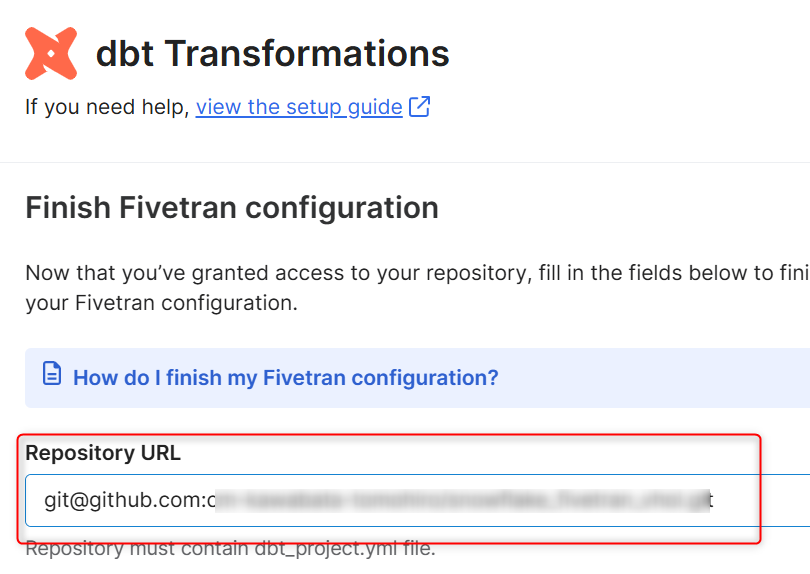Viewport: 810px width, 574px height.
Task: Open "How do I finish my Fivetran configuration?"
Action: pyautogui.click(x=286, y=378)
